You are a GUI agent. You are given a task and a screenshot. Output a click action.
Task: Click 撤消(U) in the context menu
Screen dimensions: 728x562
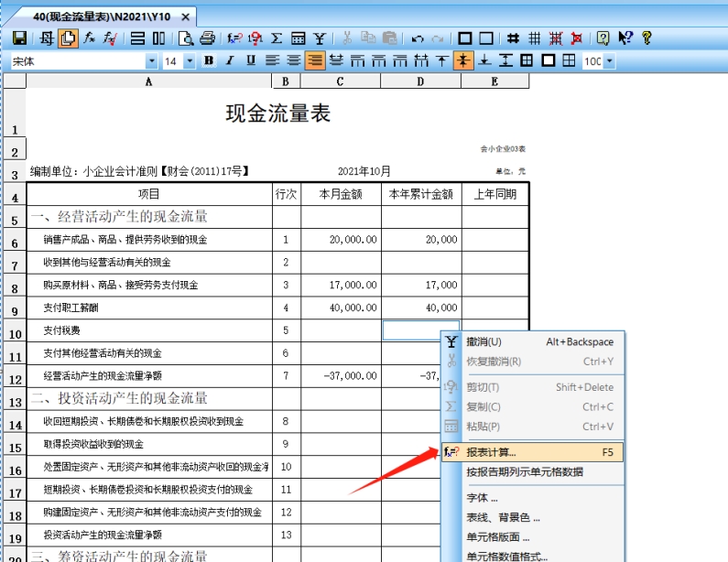tap(484, 341)
